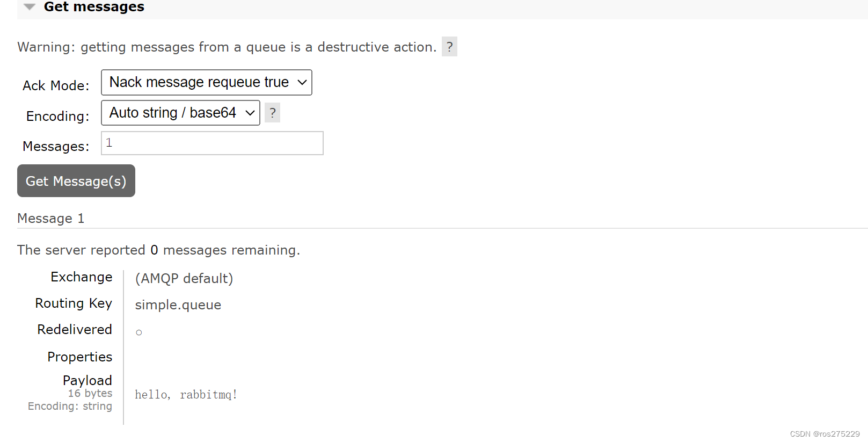The height and width of the screenshot is (442, 868).
Task: Click the Messages field label
Action: tap(56, 147)
